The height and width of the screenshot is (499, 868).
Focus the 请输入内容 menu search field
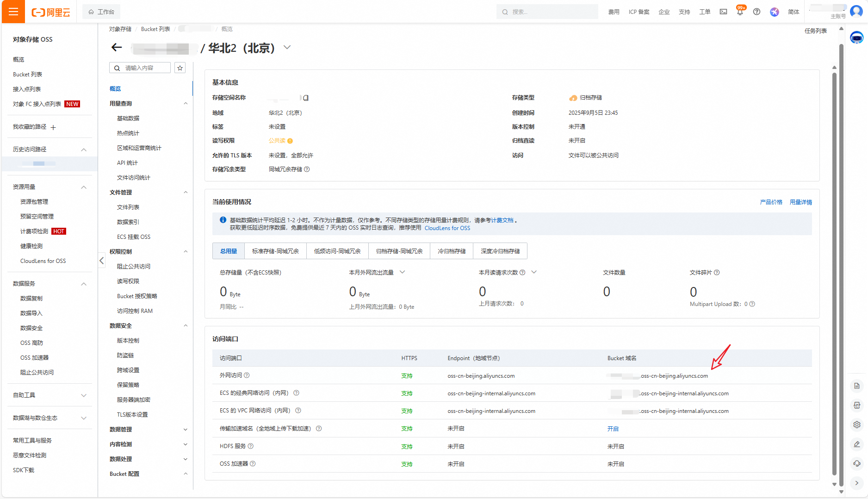(140, 68)
